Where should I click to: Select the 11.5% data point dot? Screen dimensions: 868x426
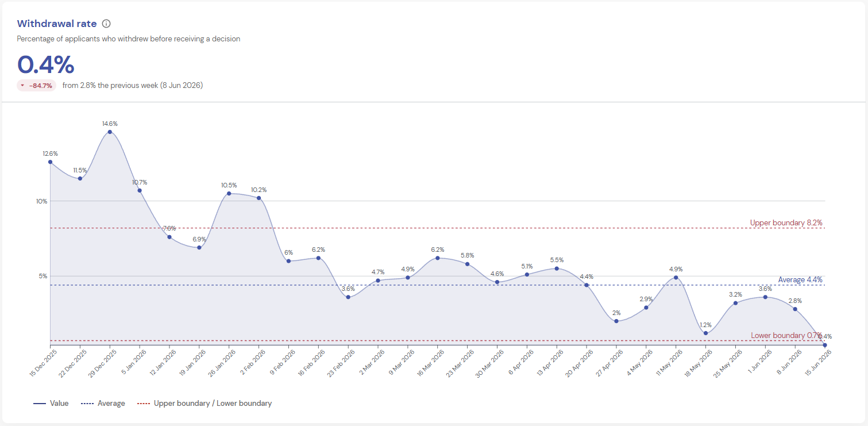[x=80, y=179]
